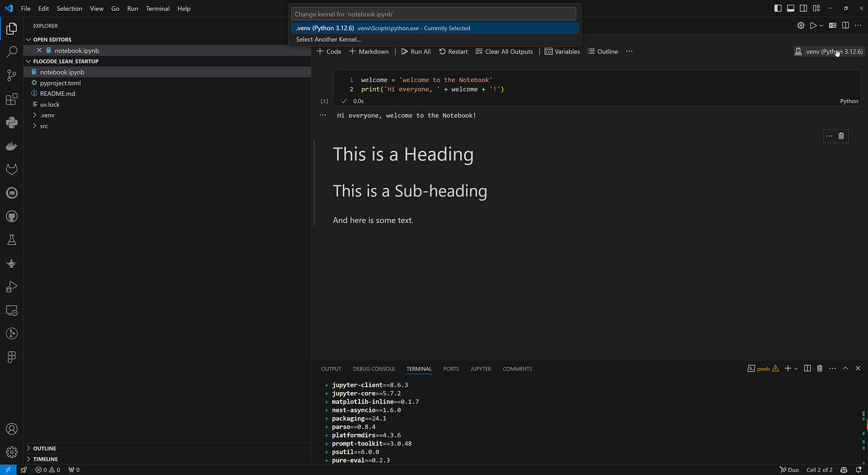Open the GitLab view in activity bar
The height and width of the screenshot is (475, 868).
coord(11,170)
